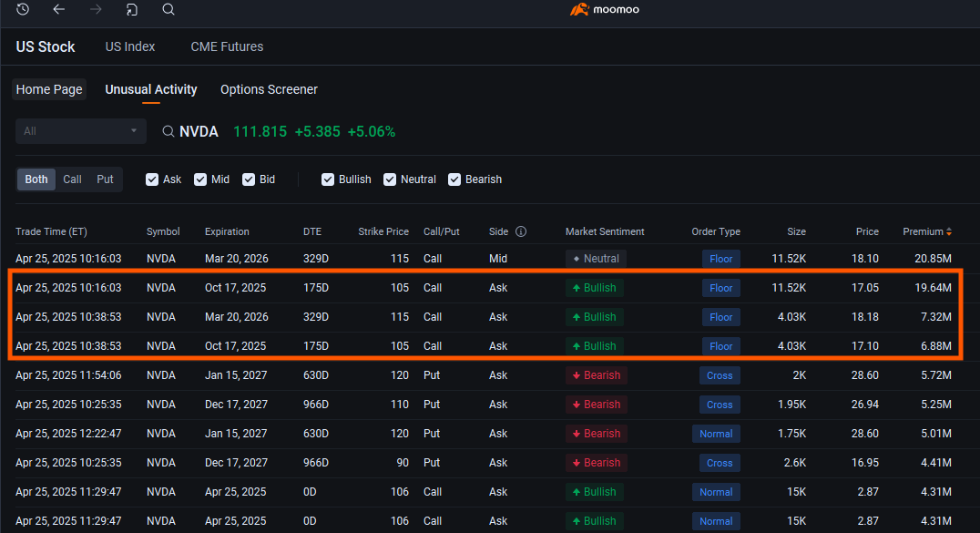Click the Price column header
Screen dimensions: 980x533
(867, 231)
